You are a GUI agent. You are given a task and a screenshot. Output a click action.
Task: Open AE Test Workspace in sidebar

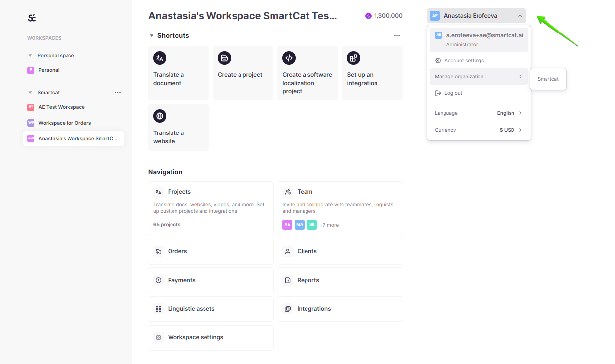pyautogui.click(x=73, y=107)
